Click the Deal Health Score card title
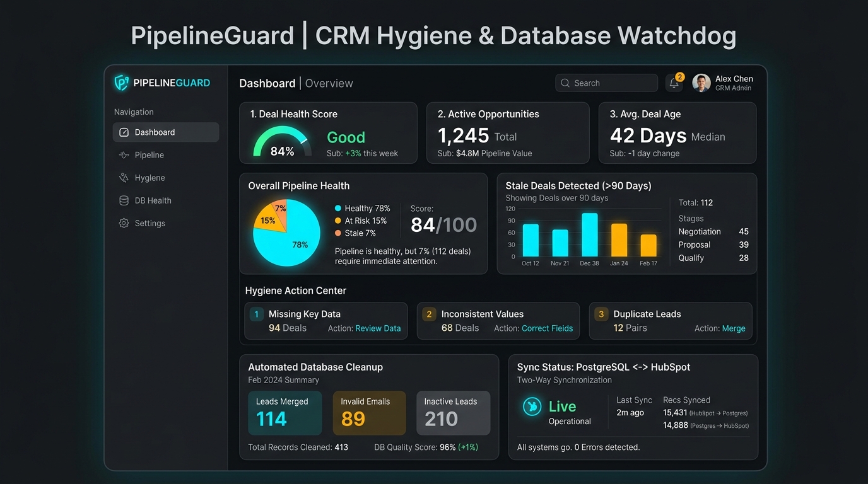Screen dimensions: 868x484 (294, 114)
